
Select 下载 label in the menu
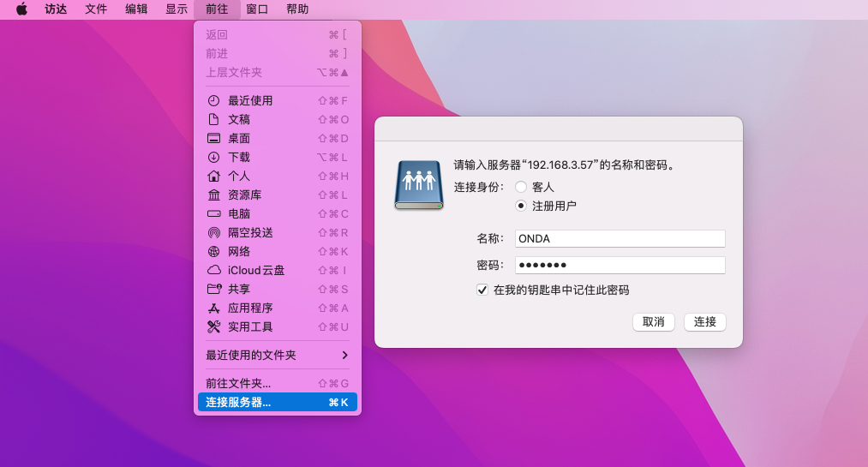tap(239, 157)
